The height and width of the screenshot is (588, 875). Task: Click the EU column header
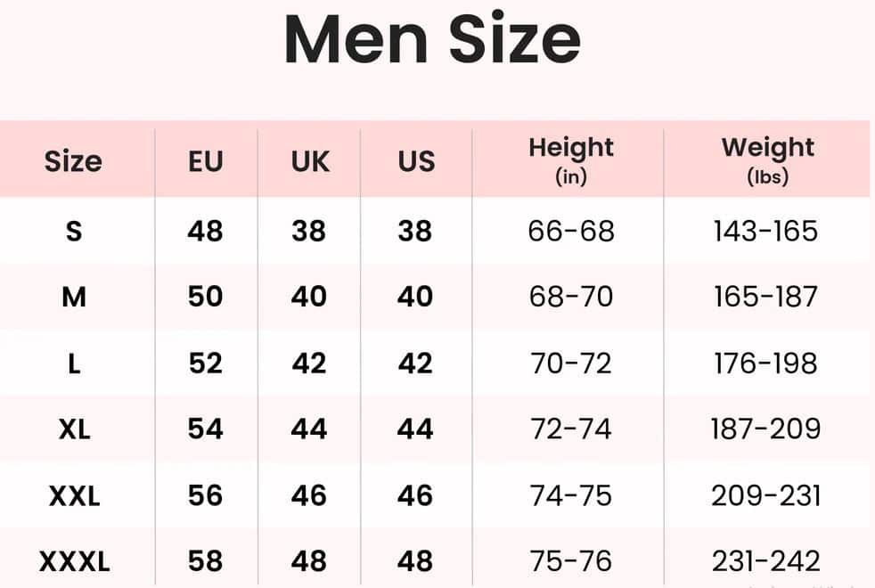tap(206, 161)
